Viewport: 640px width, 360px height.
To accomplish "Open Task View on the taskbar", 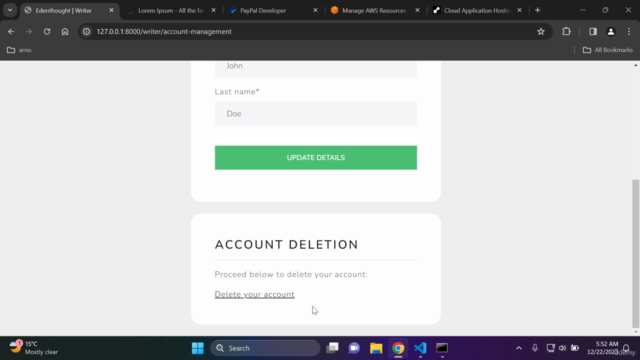I will pyautogui.click(x=333, y=348).
